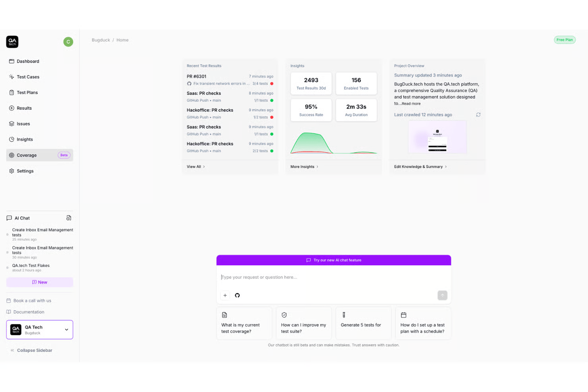This screenshot has width=588, height=392.
Task: Click the insights trend chart
Action: tap(334, 142)
